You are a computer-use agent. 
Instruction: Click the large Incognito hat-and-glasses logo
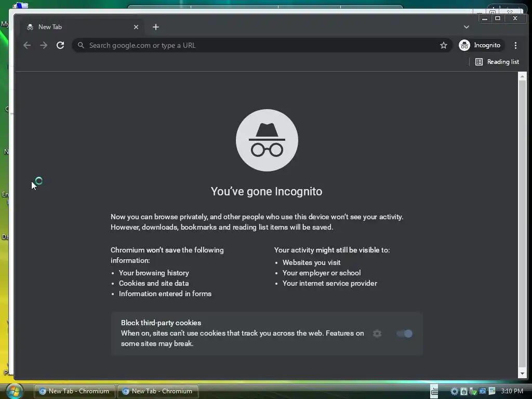coord(267,140)
